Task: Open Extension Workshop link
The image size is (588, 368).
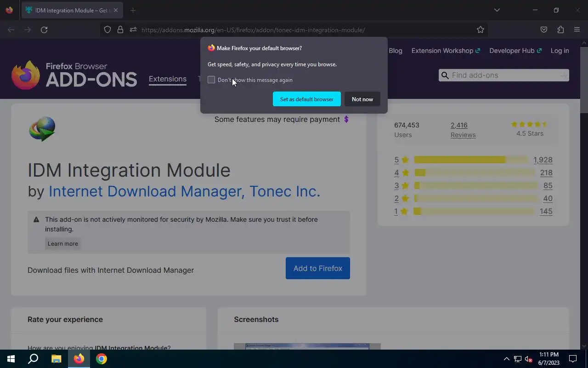Action: click(446, 51)
